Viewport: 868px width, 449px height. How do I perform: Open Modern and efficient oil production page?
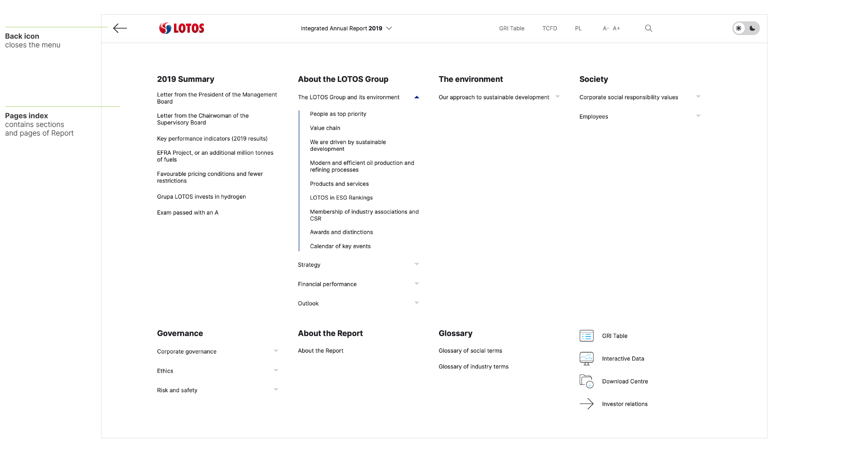pyautogui.click(x=362, y=166)
